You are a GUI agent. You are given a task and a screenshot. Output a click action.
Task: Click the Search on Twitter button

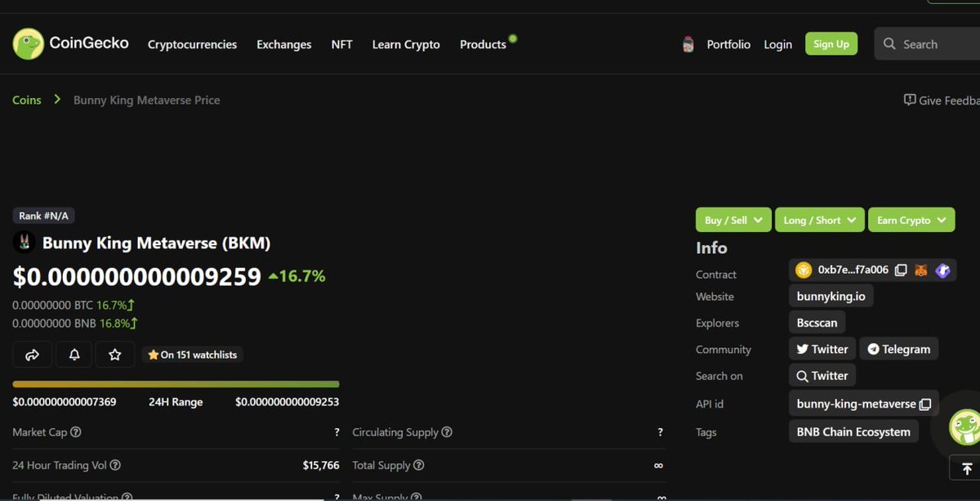point(822,376)
